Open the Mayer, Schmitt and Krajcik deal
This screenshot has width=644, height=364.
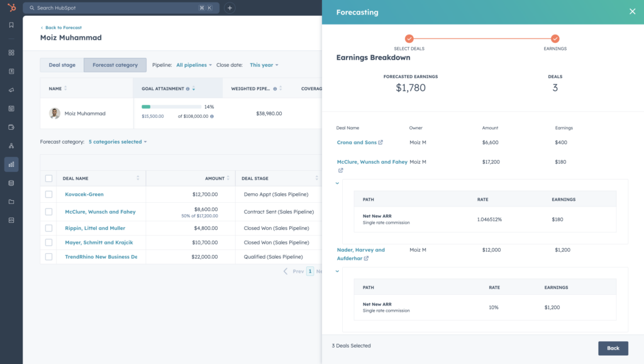click(x=99, y=242)
